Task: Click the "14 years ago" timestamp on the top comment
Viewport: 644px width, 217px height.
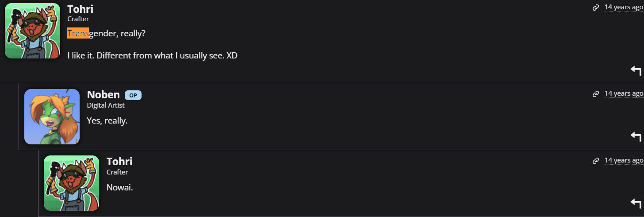Action: [624, 7]
